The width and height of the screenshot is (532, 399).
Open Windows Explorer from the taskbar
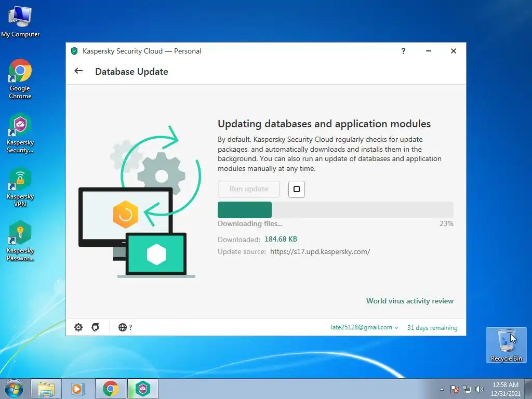tap(46, 389)
